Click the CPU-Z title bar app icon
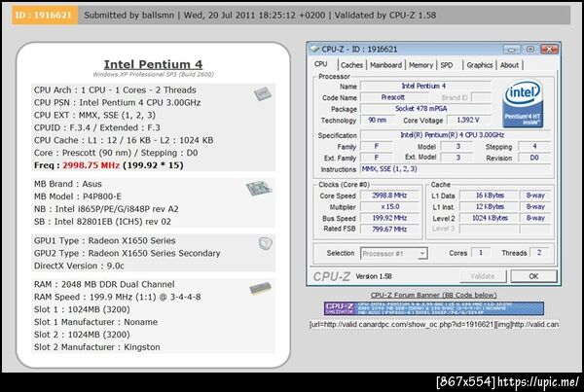This screenshot has width=584, height=392. click(314, 49)
